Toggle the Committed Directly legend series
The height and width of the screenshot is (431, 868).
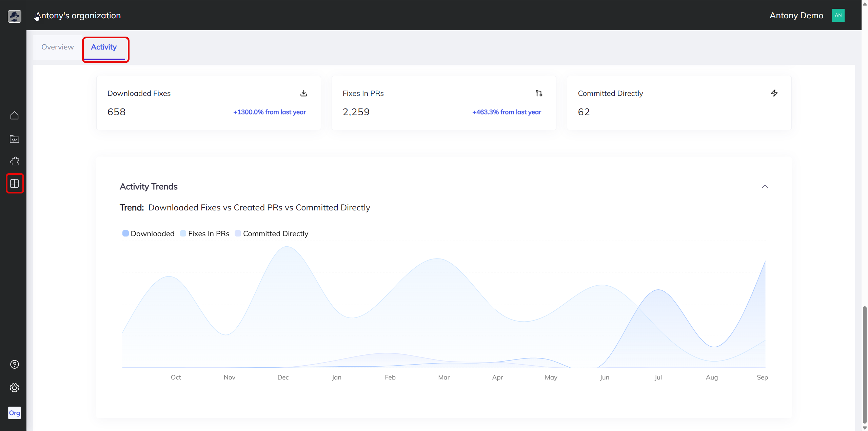[x=272, y=233]
